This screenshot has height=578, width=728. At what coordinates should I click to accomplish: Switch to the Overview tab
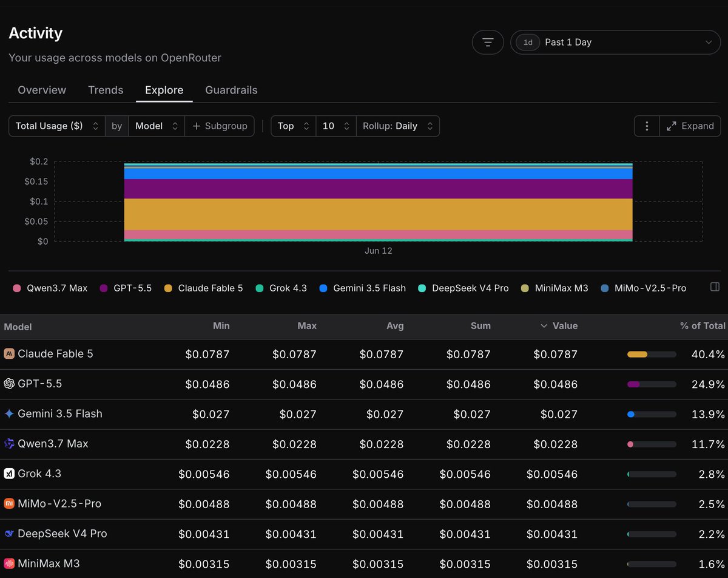tap(42, 90)
